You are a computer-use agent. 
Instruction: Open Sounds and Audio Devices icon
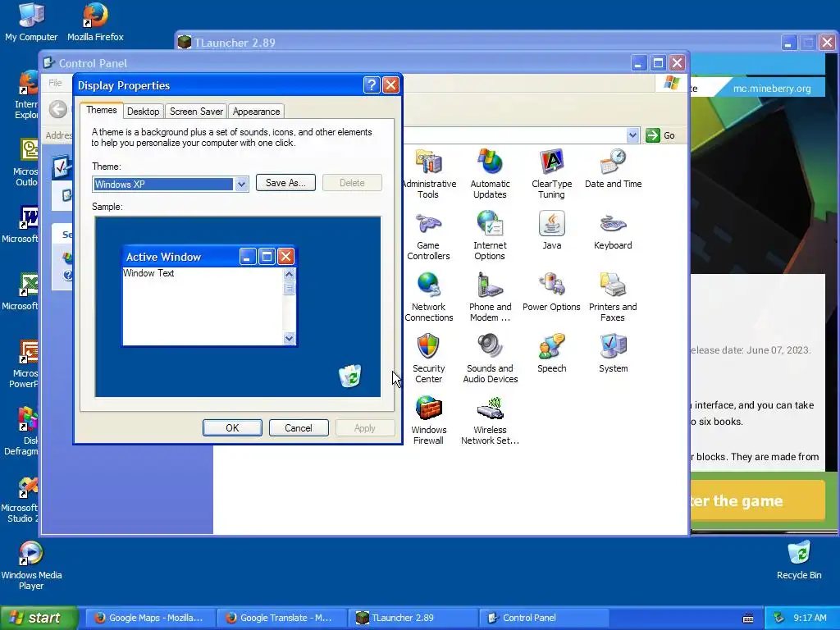[490, 359]
